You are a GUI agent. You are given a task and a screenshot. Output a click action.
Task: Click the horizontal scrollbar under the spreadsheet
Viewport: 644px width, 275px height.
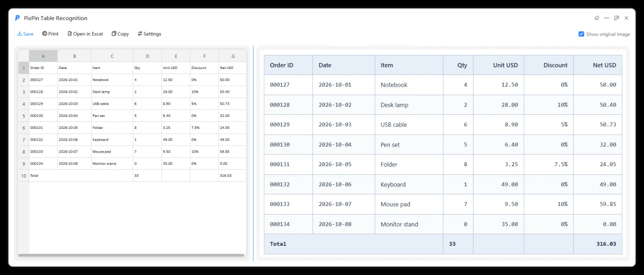tap(131, 255)
